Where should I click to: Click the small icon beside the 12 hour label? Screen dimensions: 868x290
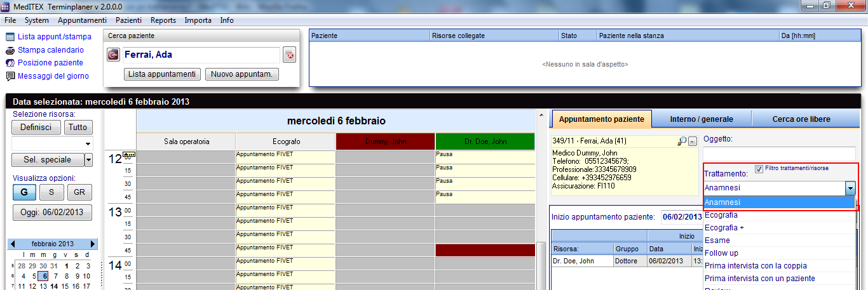129,154
